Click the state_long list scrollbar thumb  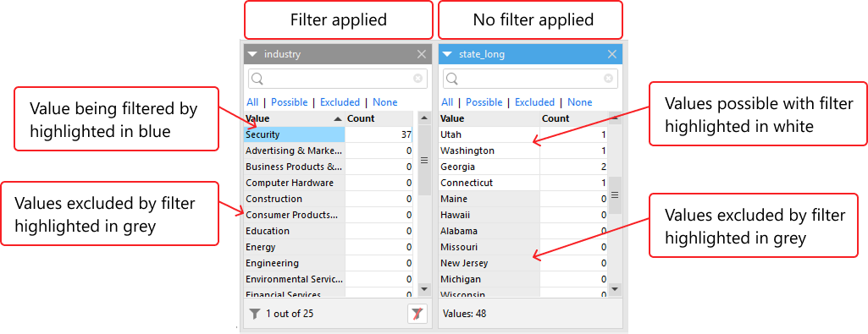click(615, 195)
